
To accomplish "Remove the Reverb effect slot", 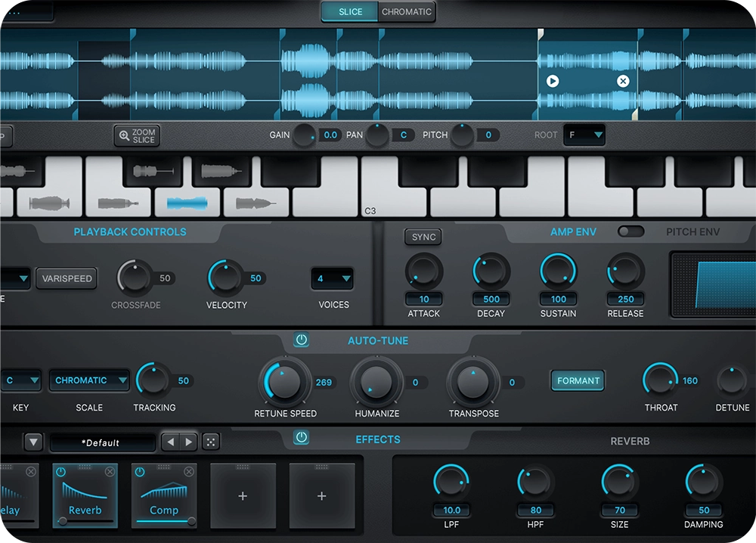I will pyautogui.click(x=110, y=472).
